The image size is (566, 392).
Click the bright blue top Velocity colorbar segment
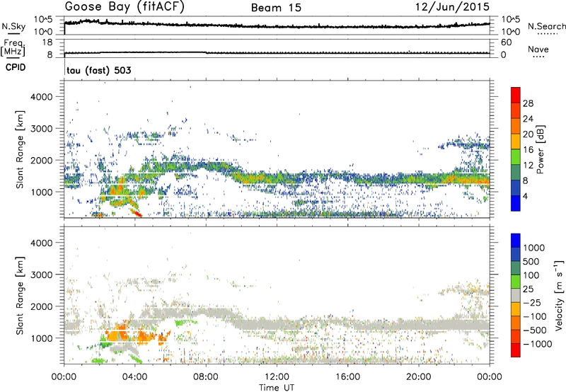[516, 241]
